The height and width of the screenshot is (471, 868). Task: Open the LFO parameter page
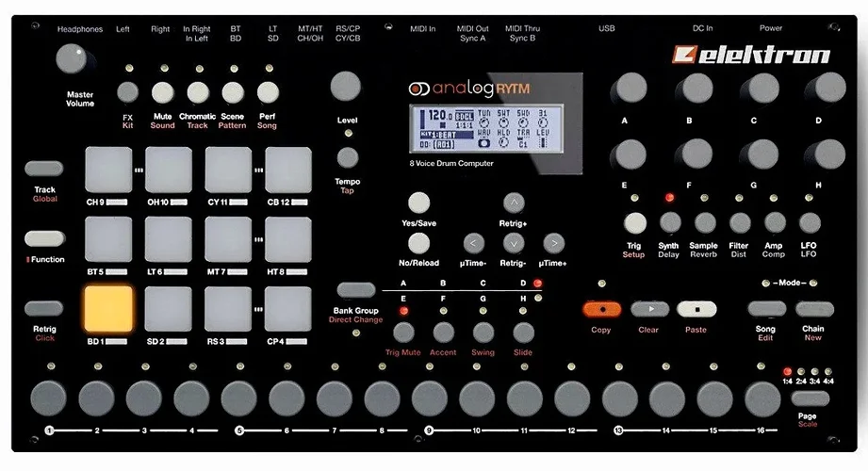[810, 223]
